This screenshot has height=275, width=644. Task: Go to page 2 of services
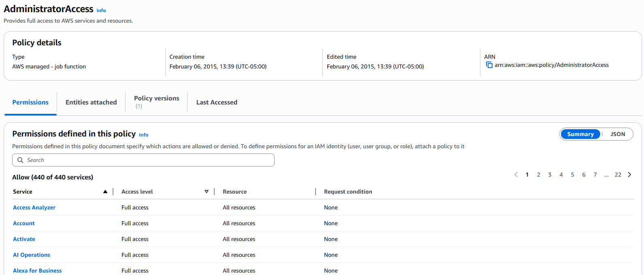coord(538,175)
